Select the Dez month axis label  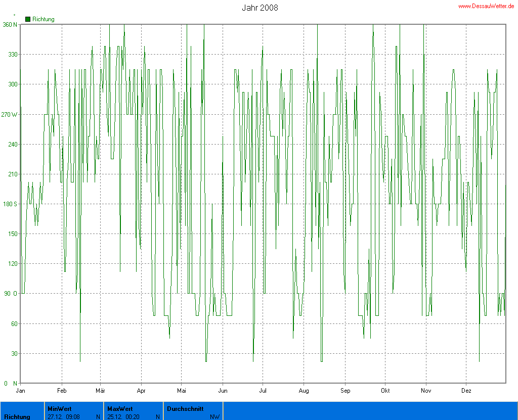tap(466, 391)
